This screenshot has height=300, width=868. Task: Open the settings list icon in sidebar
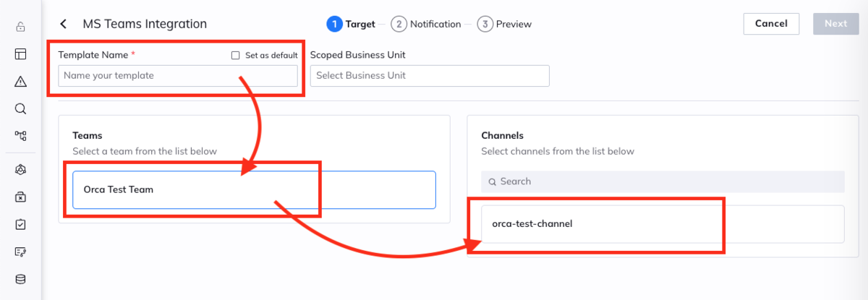coord(21,252)
